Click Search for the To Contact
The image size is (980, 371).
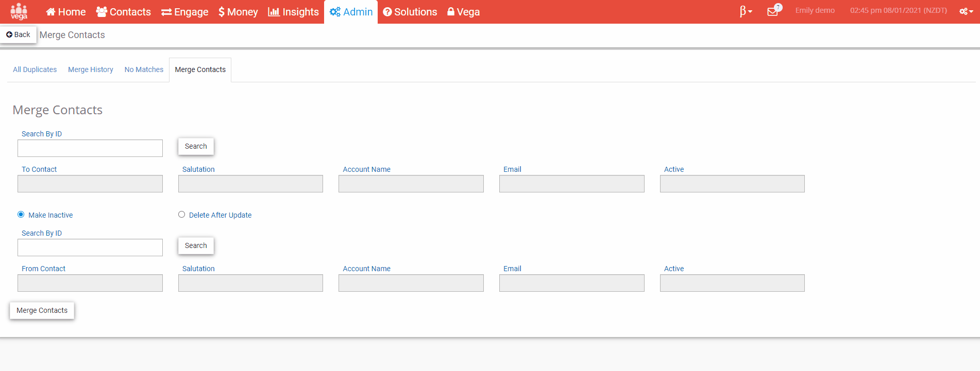coord(196,146)
